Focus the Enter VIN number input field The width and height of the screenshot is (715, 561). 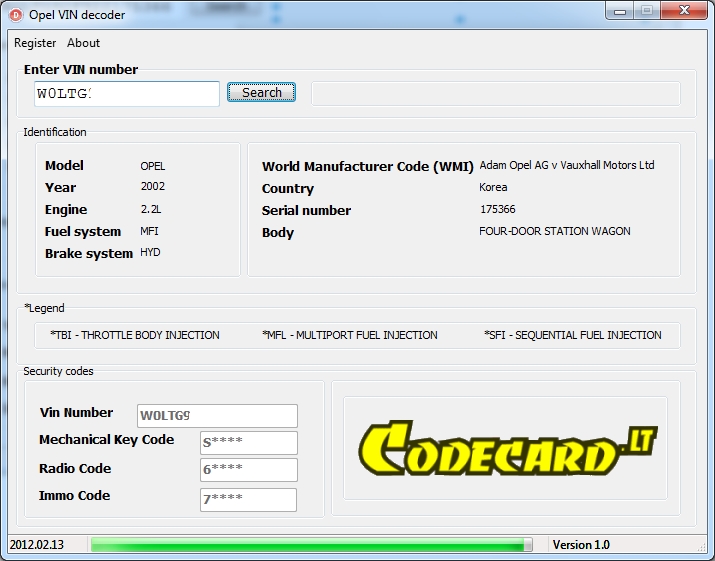(x=126, y=94)
